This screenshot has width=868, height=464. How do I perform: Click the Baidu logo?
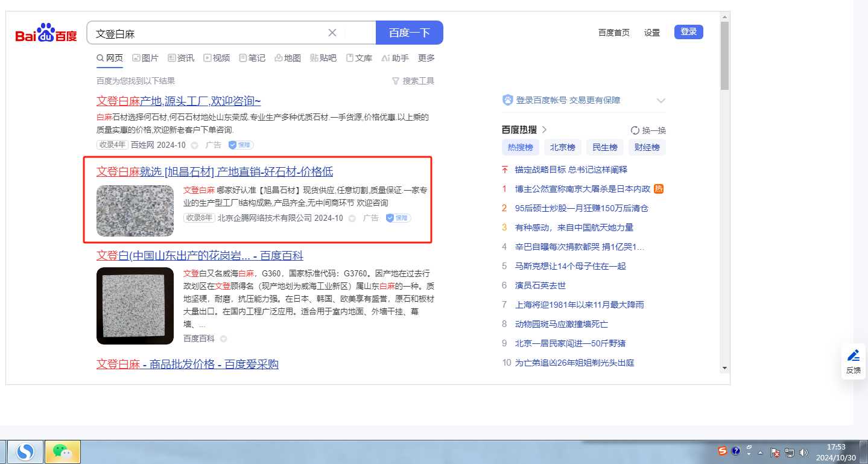point(46,34)
